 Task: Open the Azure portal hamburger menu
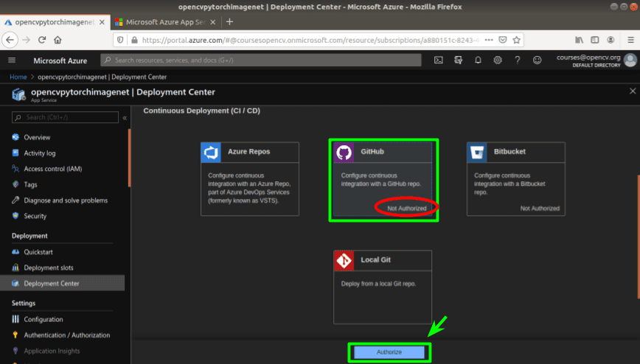(12, 60)
